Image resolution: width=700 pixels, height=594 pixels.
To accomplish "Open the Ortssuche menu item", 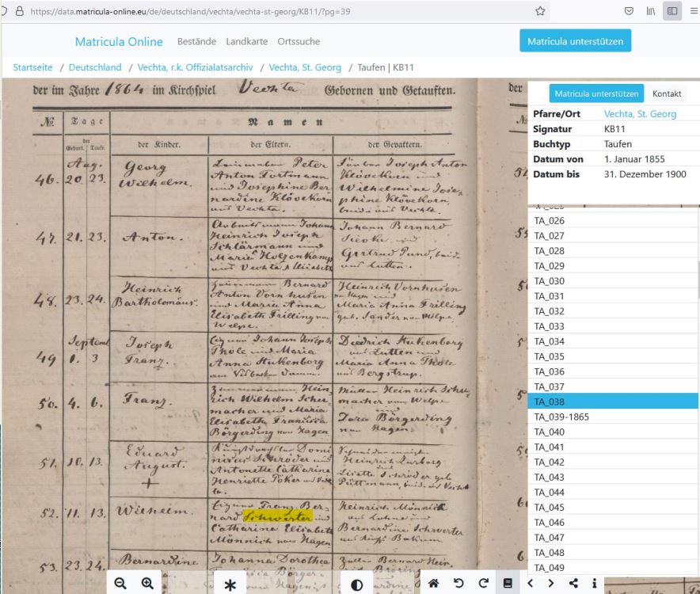I will 299,41.
